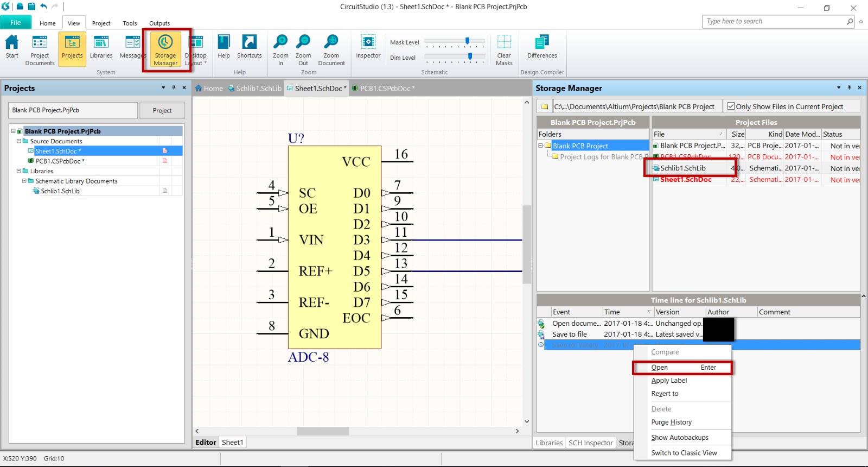Collapse Blank PCB Project folder in Storage Manager

(x=540, y=146)
